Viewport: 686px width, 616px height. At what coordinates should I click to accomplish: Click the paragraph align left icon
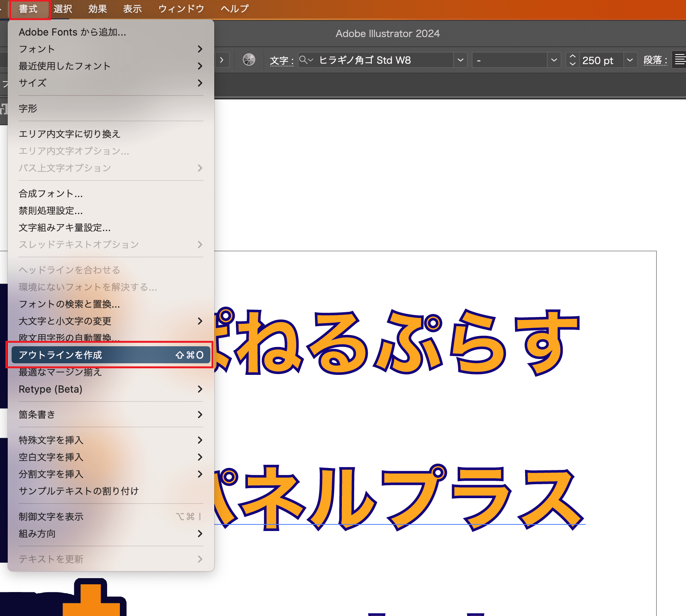point(680,60)
